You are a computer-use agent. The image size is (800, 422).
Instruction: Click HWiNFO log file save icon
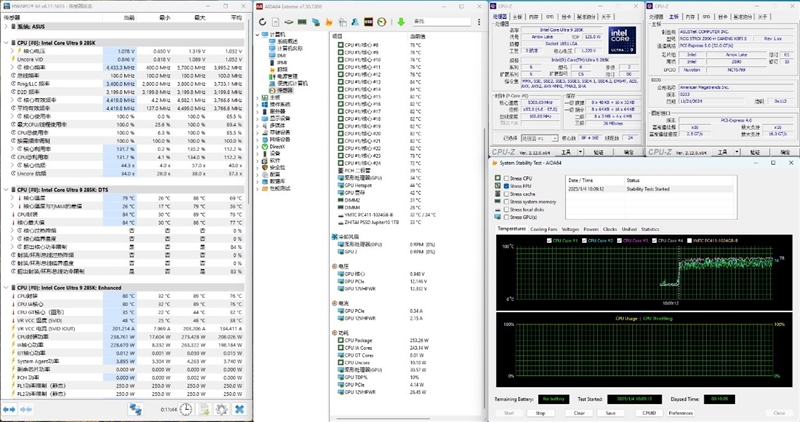[204, 409]
